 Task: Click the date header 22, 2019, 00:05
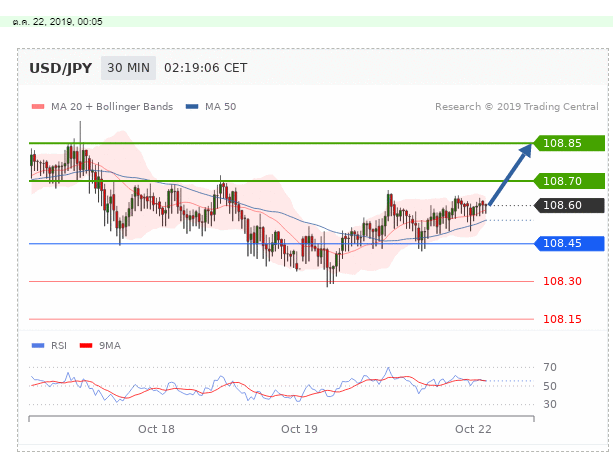click(57, 22)
